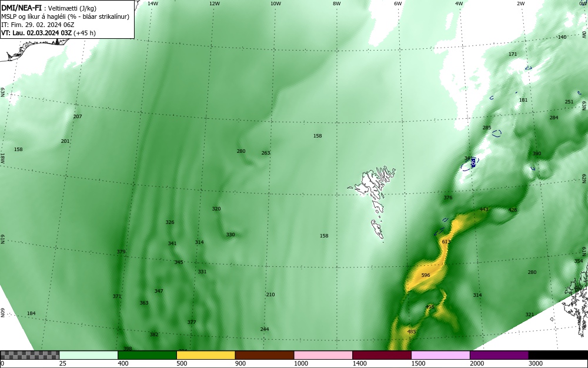588x368 pixels.
Task: Click the 3000 legend scale label
Action: (x=536, y=363)
